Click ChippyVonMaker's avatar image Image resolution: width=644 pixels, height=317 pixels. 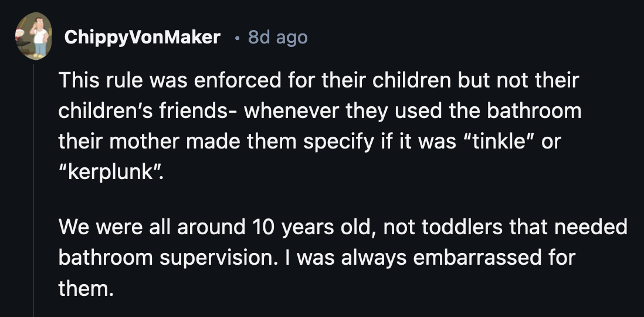[34, 38]
